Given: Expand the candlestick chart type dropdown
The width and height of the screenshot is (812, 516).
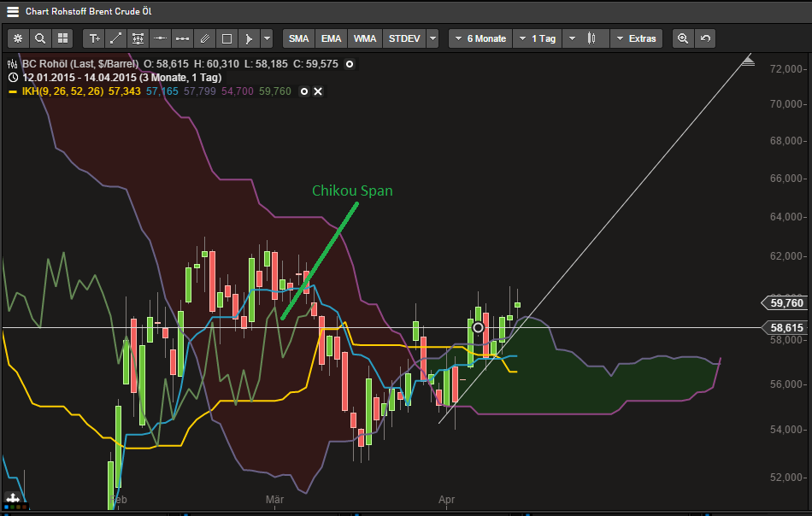Looking at the screenshot, I should [x=573, y=38].
